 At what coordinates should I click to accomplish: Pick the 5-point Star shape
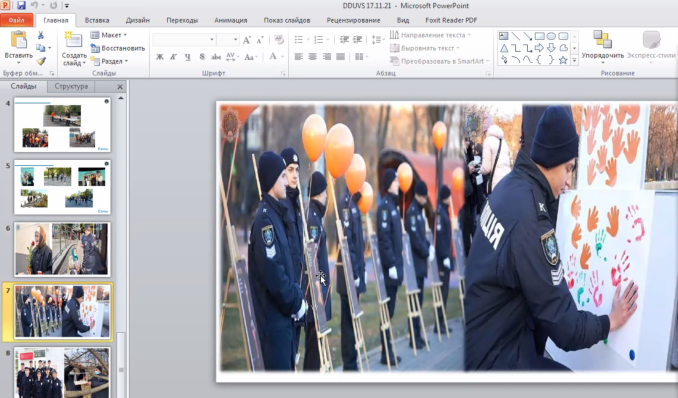click(563, 60)
